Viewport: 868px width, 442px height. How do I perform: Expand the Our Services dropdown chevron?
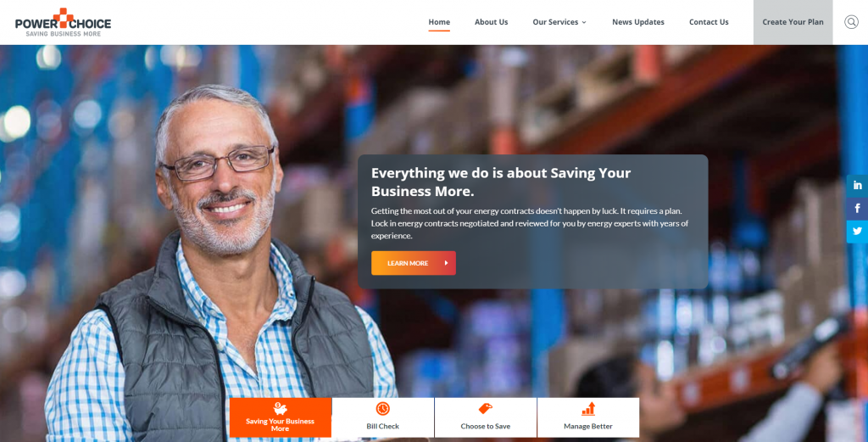tap(584, 23)
